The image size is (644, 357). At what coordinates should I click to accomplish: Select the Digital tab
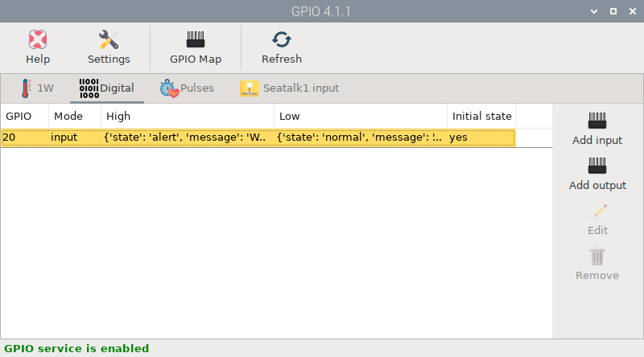pyautogui.click(x=107, y=88)
